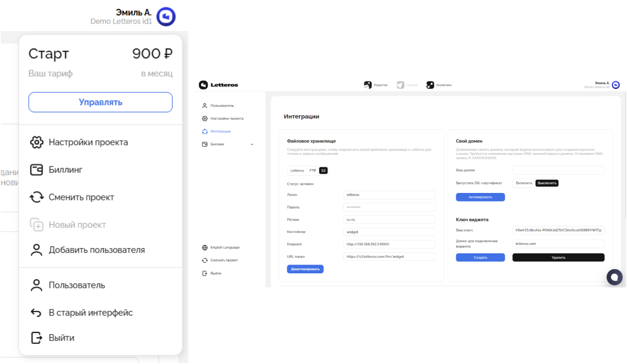
Task: Click the Сендер paper plane icon
Action: 400,85
